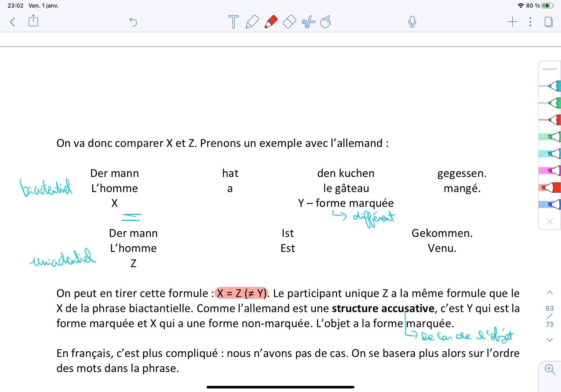
Task: Tap the words 'den kuchen'
Action: pos(346,173)
